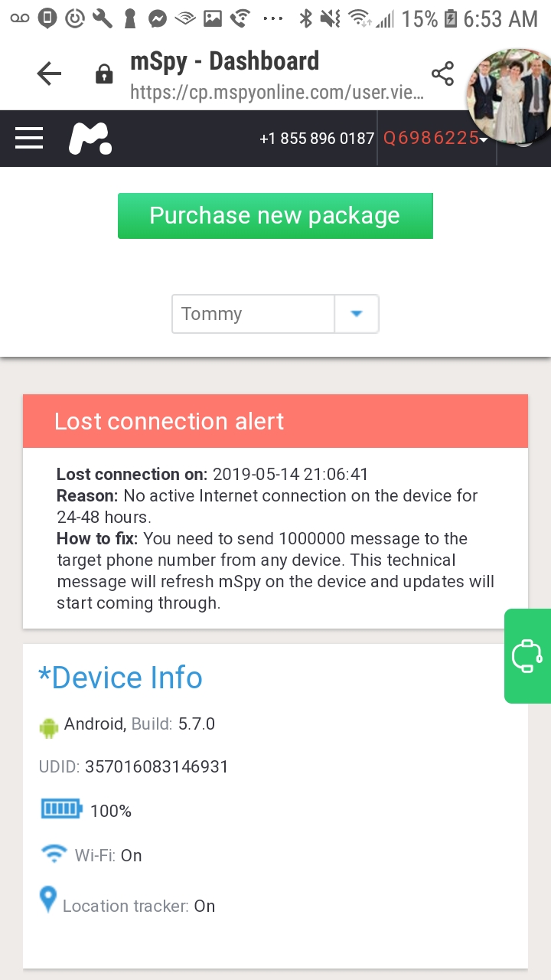The image size is (551, 980).
Task: Click Purchase new package button
Action: 275,216
